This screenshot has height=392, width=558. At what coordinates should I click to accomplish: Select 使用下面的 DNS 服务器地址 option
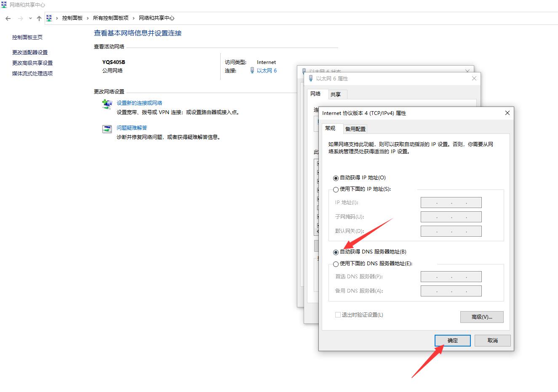(x=336, y=264)
